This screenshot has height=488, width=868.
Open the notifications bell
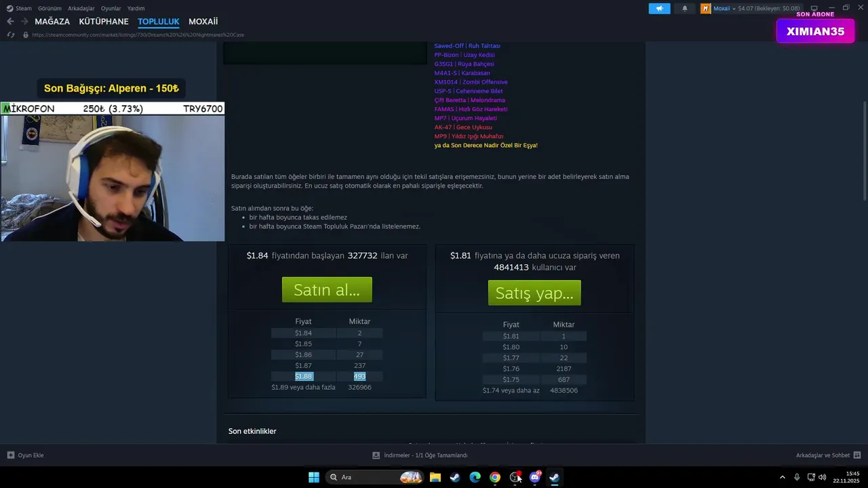[x=684, y=9]
